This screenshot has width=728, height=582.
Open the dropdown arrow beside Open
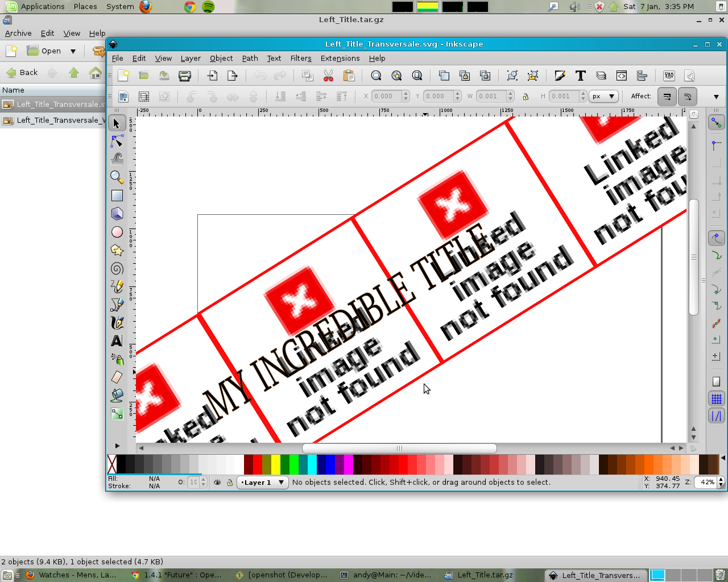click(x=73, y=51)
